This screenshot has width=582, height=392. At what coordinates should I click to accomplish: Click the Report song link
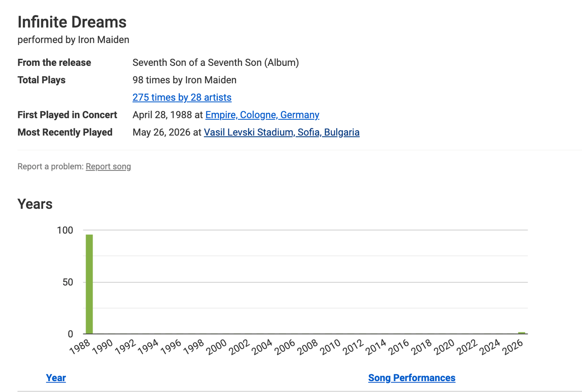click(108, 166)
